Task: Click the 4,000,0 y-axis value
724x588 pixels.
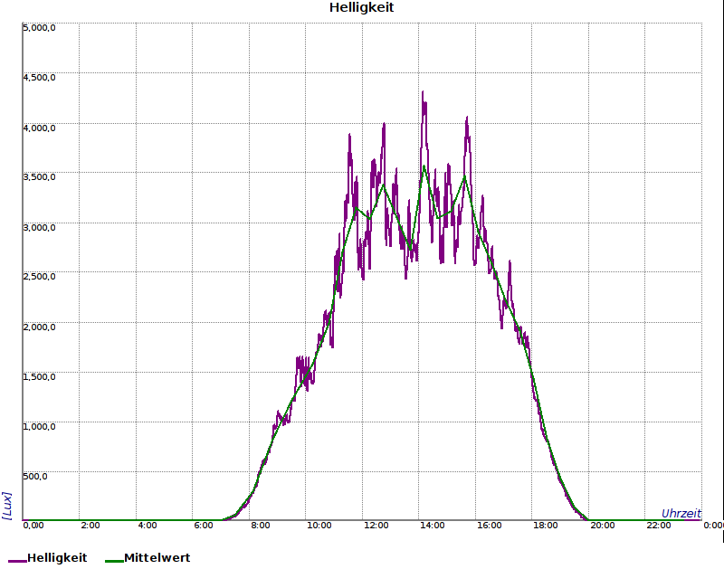Action: pos(39,128)
